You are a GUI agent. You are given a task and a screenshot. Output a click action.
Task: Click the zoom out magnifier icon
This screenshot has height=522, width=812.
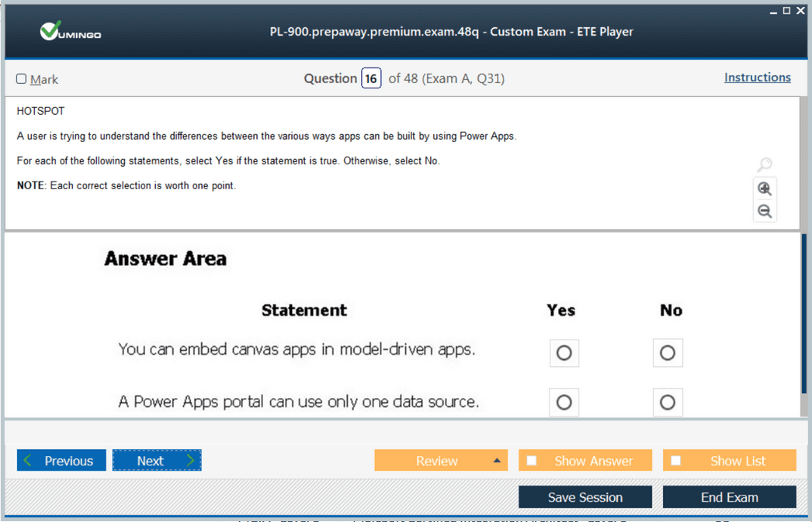(x=765, y=211)
